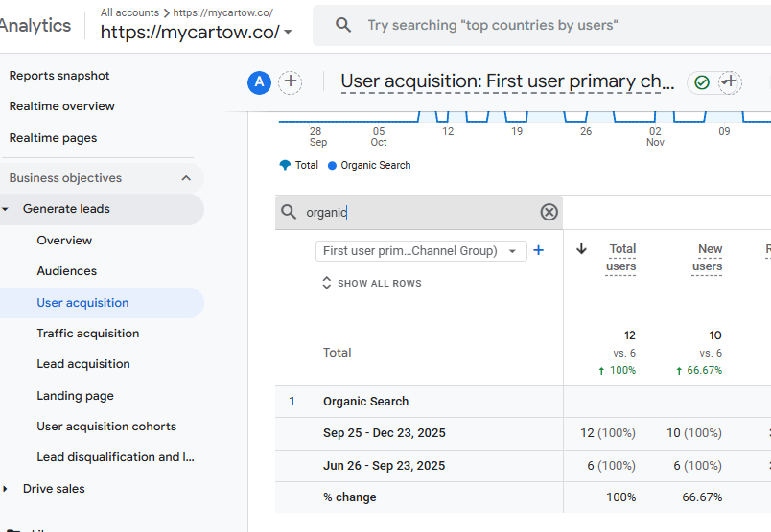Click the table search magnifier icon
771x532 pixels.
tap(289, 212)
